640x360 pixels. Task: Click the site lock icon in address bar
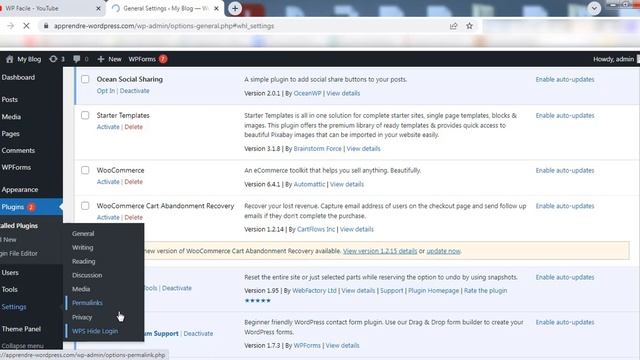click(x=46, y=26)
